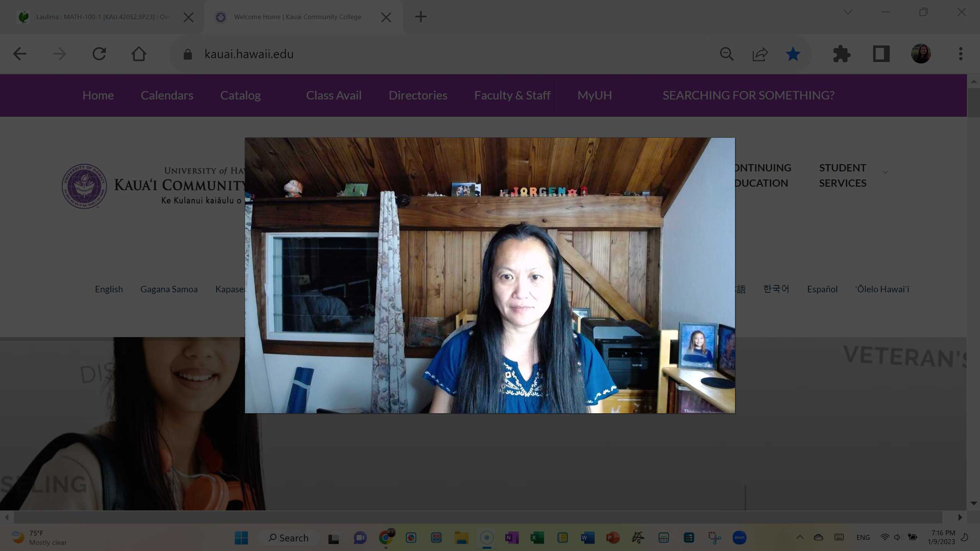Mute the system volume in the tray

click(897, 537)
